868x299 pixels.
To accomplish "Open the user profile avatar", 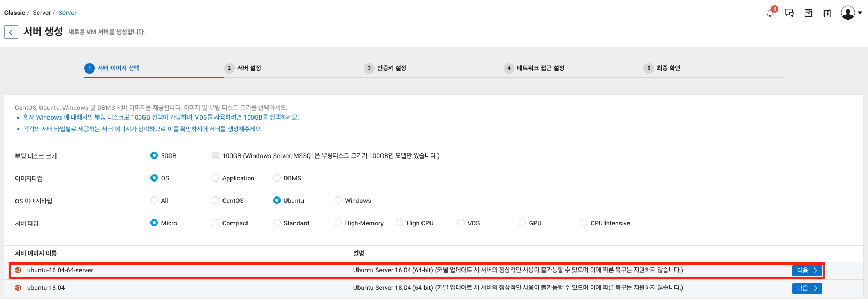I will click(x=848, y=13).
